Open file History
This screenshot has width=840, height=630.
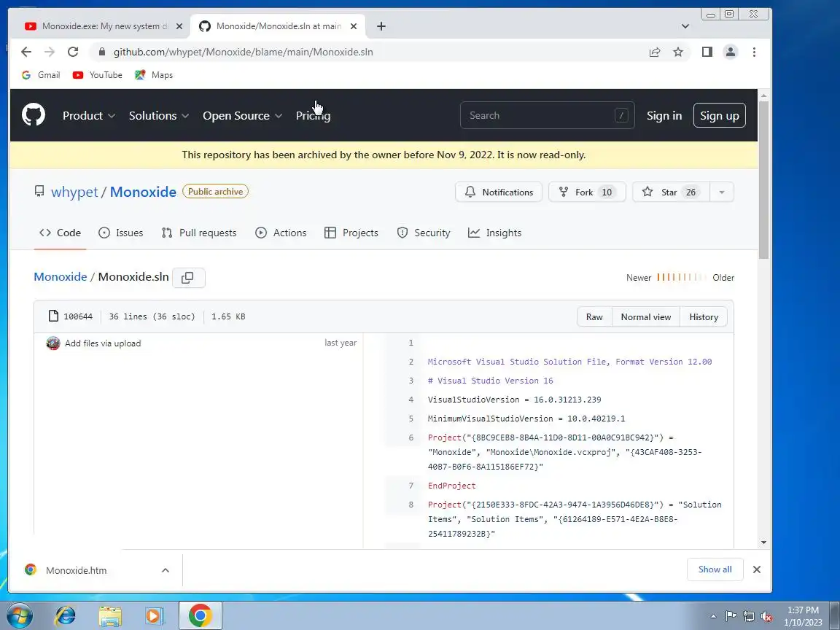click(704, 316)
